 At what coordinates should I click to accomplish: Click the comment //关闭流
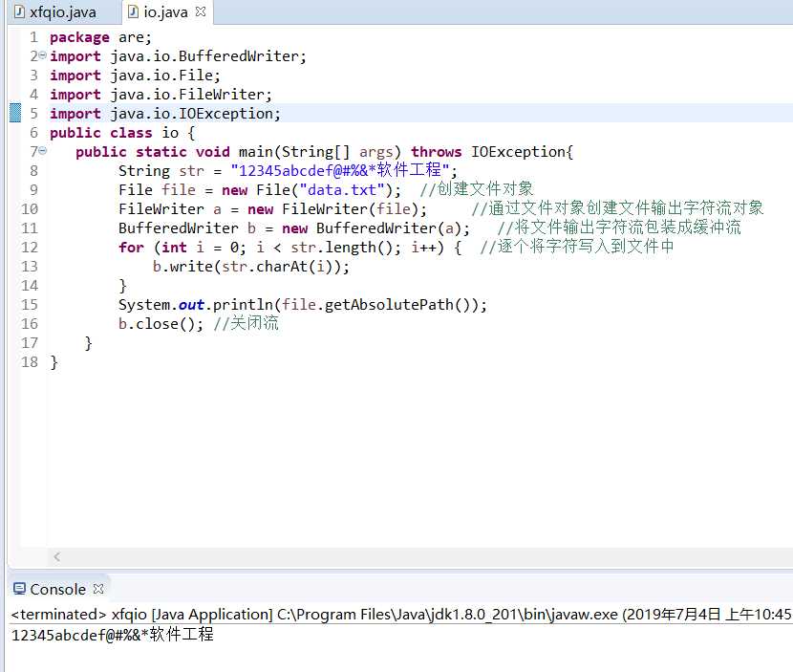point(246,323)
